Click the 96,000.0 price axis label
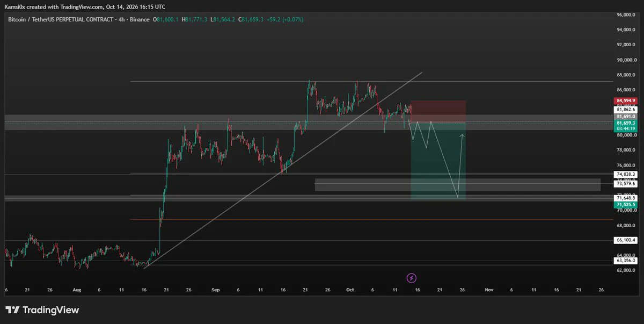 point(626,15)
